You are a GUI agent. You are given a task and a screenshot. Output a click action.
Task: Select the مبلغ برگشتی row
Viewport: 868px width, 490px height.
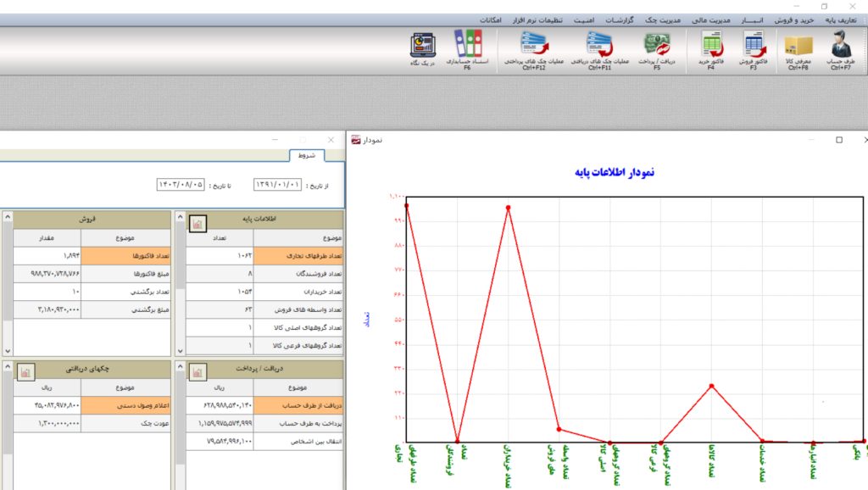pyautogui.click(x=92, y=309)
